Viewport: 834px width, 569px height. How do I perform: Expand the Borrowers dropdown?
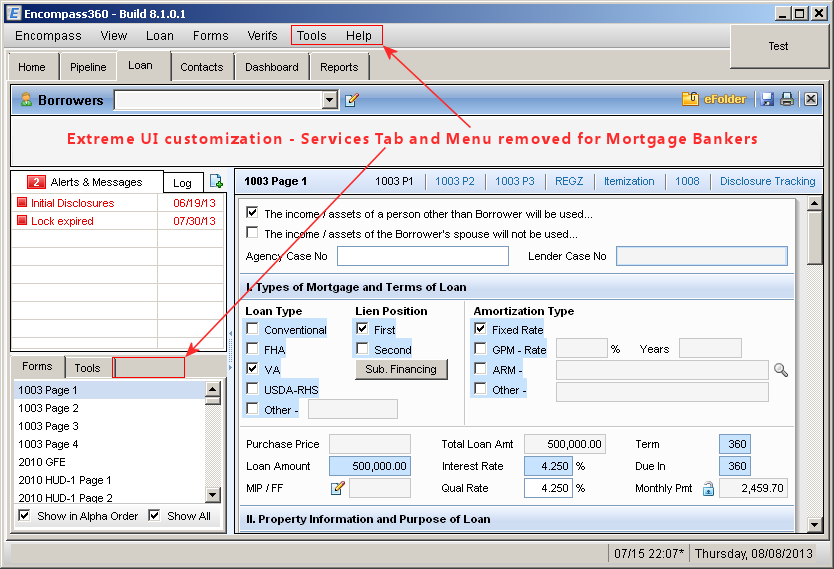click(x=330, y=99)
